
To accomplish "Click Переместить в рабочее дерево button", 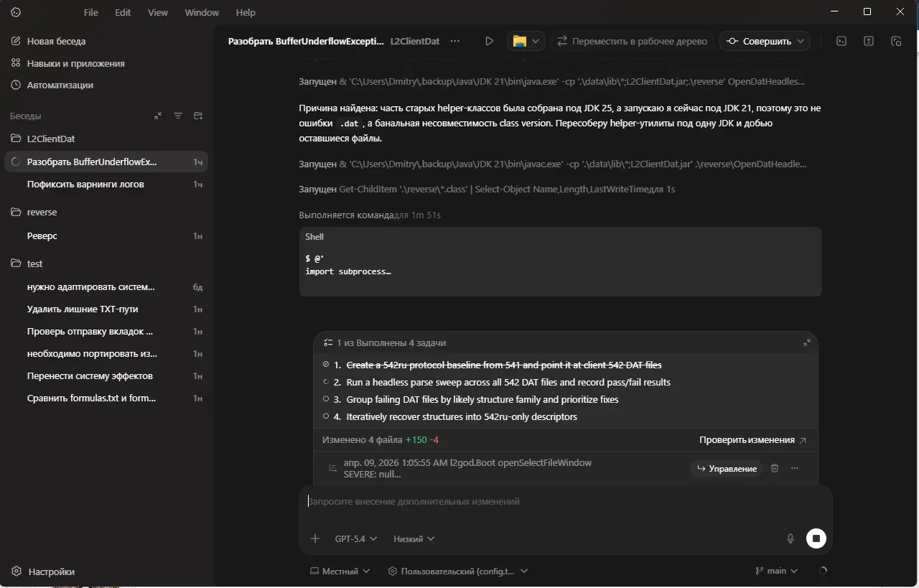I will point(632,42).
